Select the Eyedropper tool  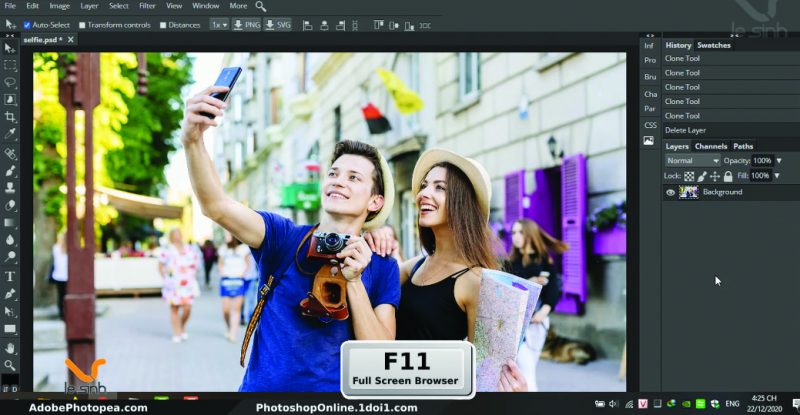tap(10, 134)
